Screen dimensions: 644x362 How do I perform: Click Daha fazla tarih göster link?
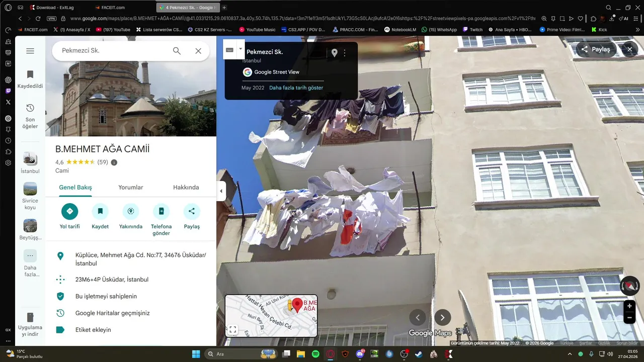pos(296,88)
